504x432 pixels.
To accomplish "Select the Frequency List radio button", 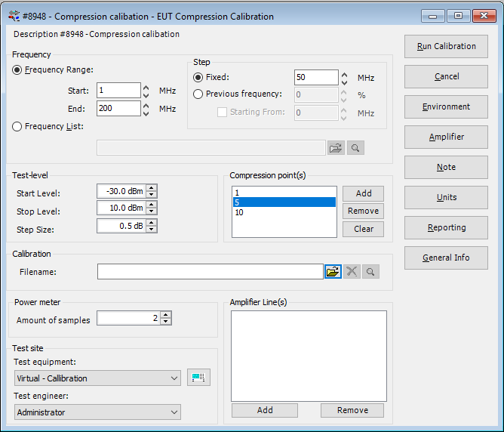I will coord(17,127).
